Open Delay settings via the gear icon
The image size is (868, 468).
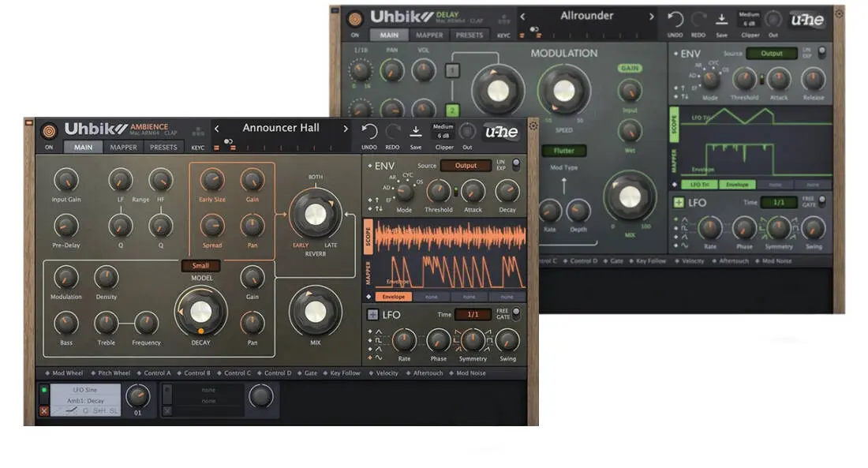[x=838, y=13]
